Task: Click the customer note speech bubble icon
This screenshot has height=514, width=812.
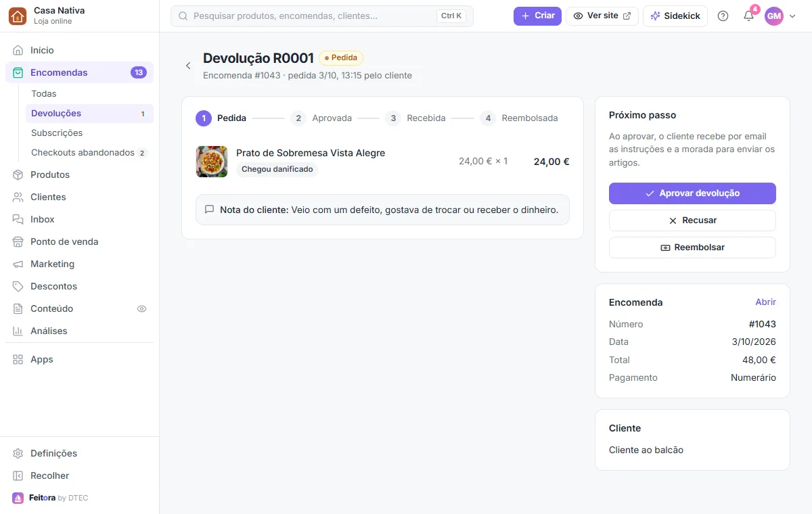Action: pyautogui.click(x=210, y=210)
